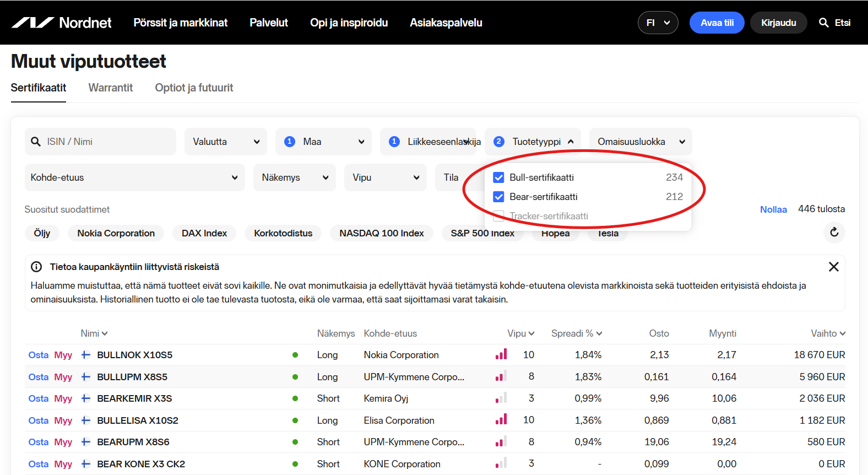Switch to the Sertifikaatit tab
The height and width of the screenshot is (475, 868).
(39, 88)
